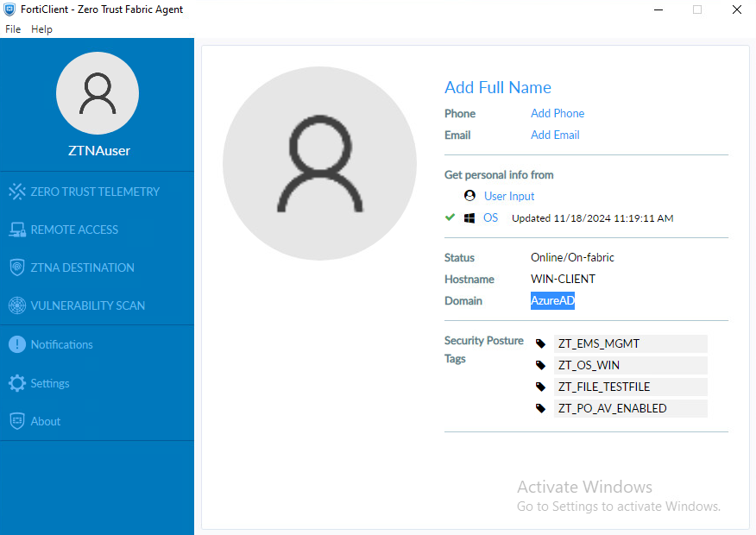Viewport: 756px width, 535px height.
Task: Click the Add Phone link
Action: tap(558, 113)
